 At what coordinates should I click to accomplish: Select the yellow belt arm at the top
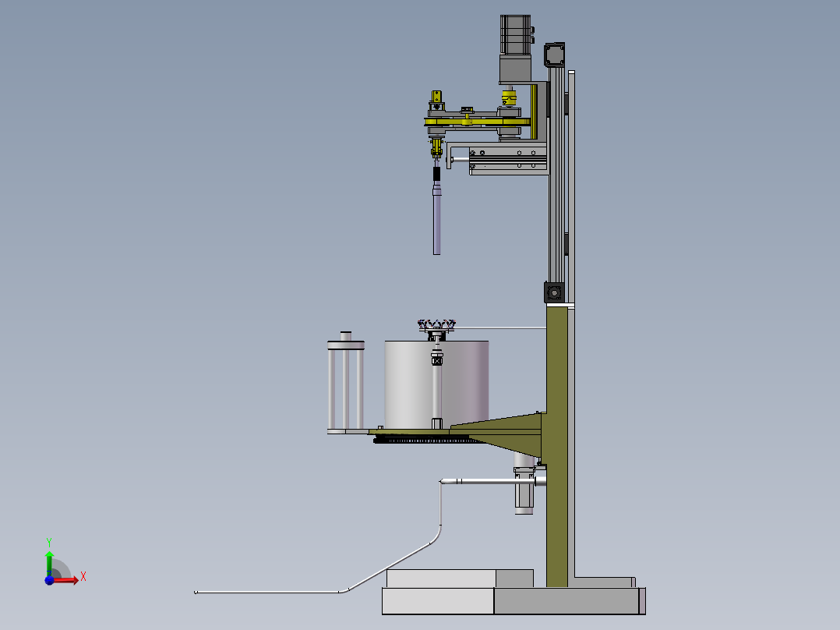478,122
